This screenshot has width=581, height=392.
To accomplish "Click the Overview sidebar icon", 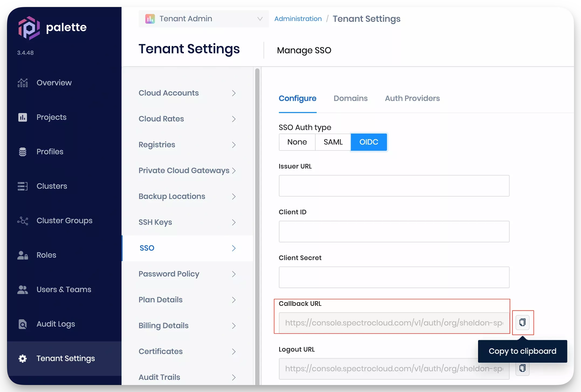I will (x=22, y=83).
